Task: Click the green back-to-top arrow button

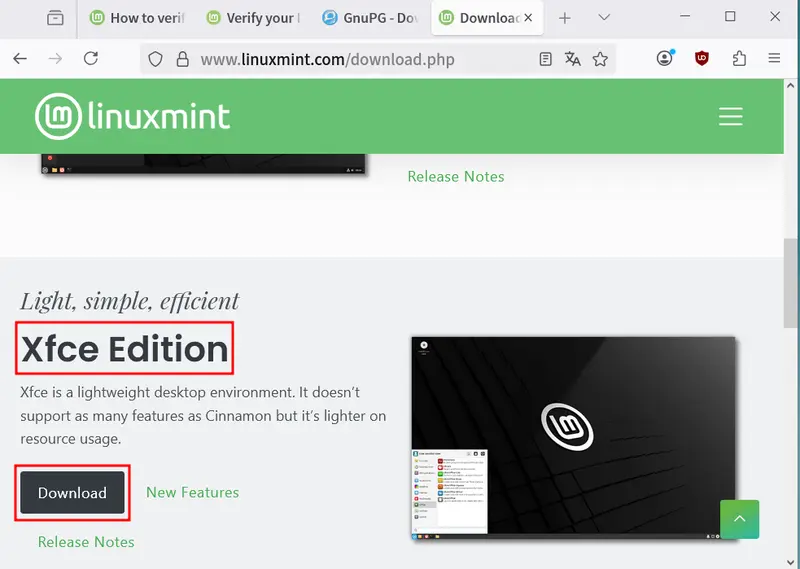Action: 739,519
